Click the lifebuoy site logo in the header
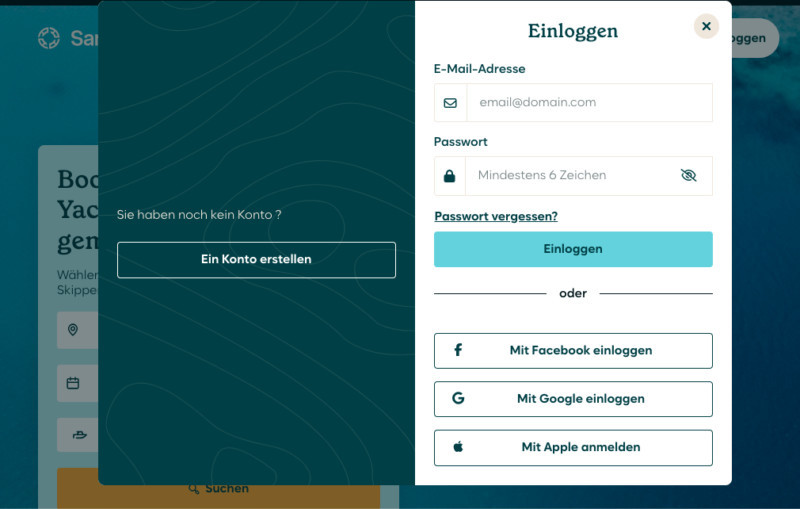 [x=49, y=38]
